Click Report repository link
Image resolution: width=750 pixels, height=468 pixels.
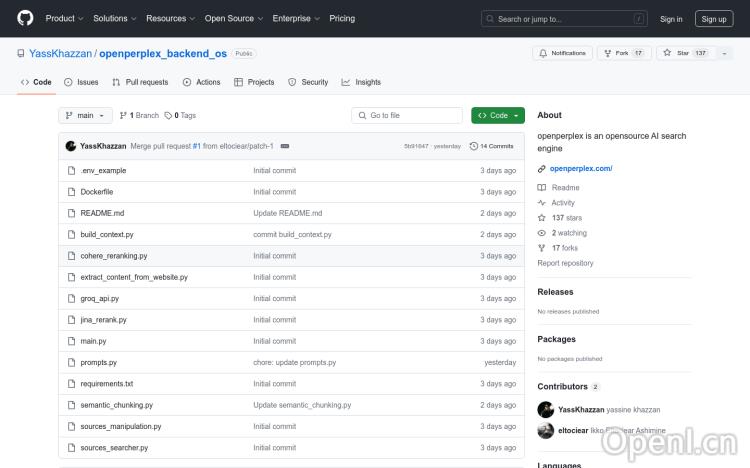click(x=565, y=263)
